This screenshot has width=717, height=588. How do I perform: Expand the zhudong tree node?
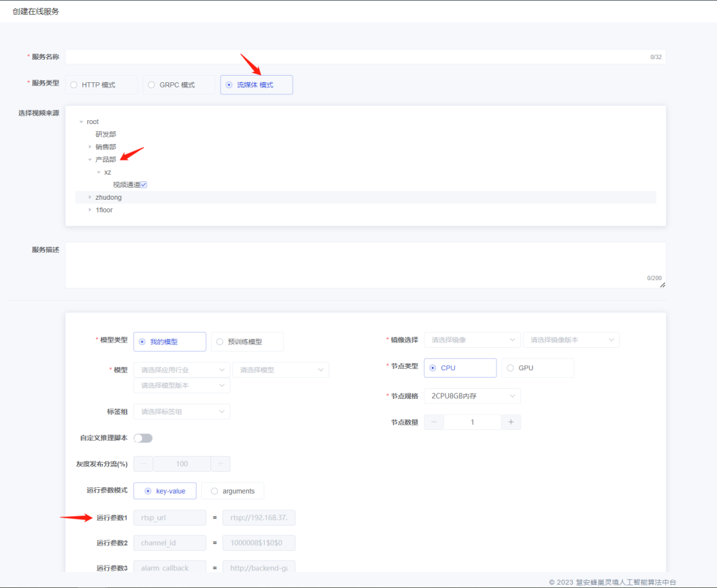pyautogui.click(x=90, y=197)
